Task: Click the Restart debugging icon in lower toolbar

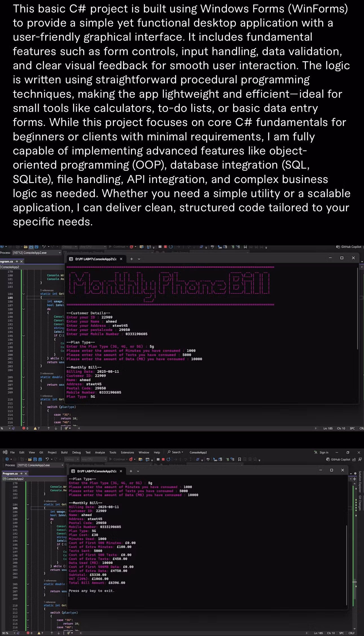Action: click(x=168, y=459)
